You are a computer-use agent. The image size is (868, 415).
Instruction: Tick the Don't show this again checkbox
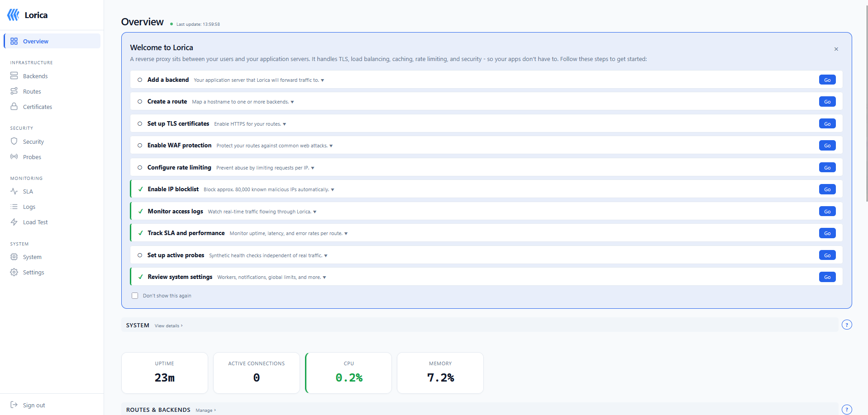coord(135,296)
